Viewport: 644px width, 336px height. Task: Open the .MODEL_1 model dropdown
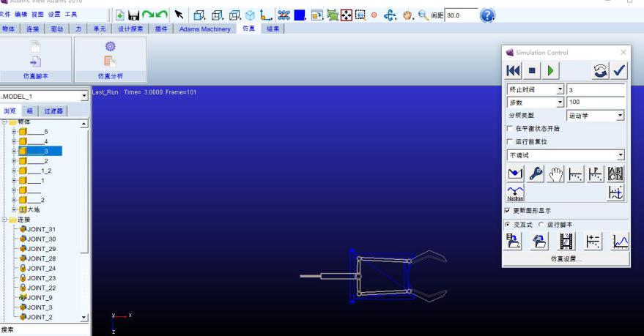(x=84, y=96)
